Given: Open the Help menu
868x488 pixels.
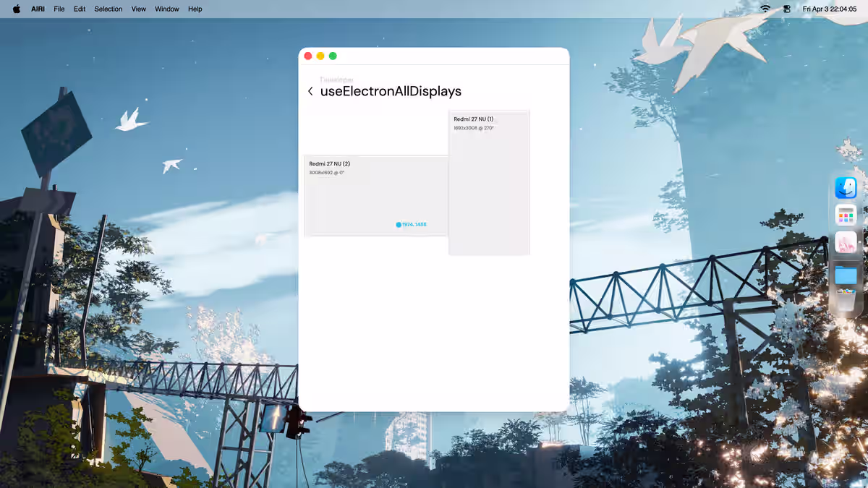Looking at the screenshot, I should coord(195,9).
